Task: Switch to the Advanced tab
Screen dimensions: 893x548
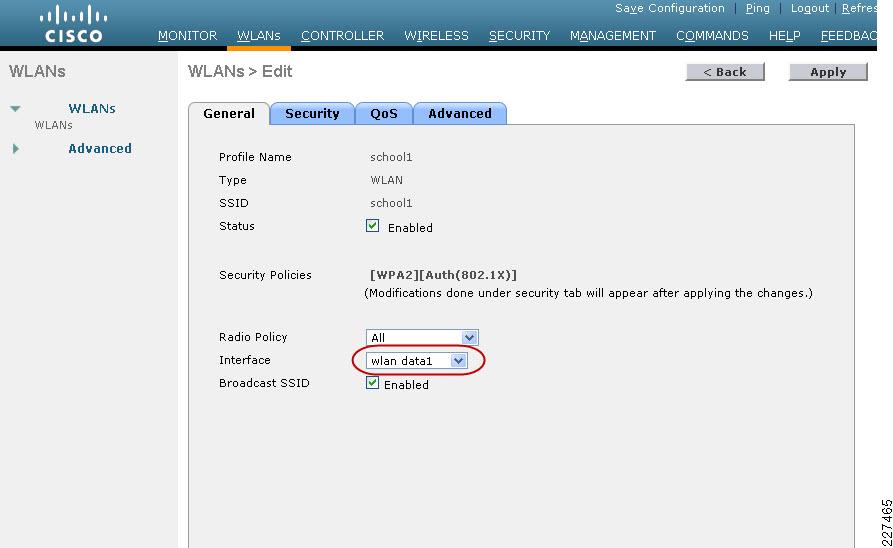Action: click(460, 113)
